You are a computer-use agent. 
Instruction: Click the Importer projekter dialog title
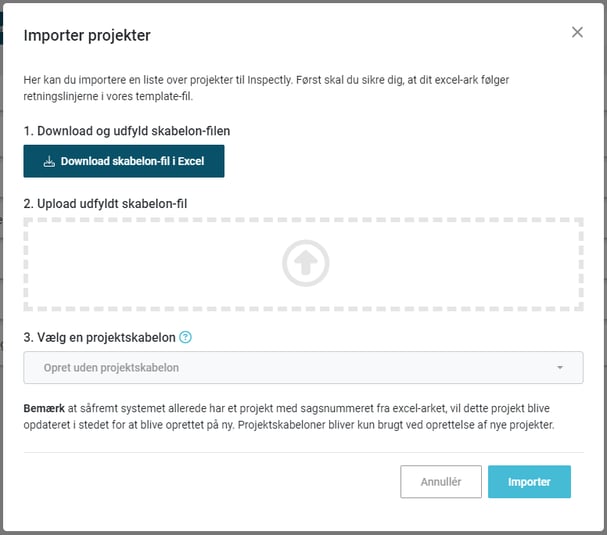[87, 35]
